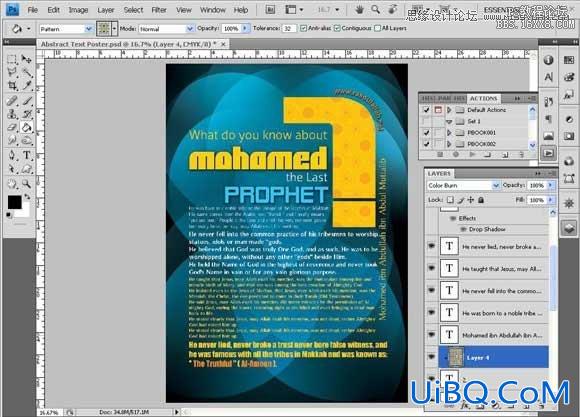The width and height of the screenshot is (580, 417).
Task: Select the Crop tool
Action: [x=12, y=86]
